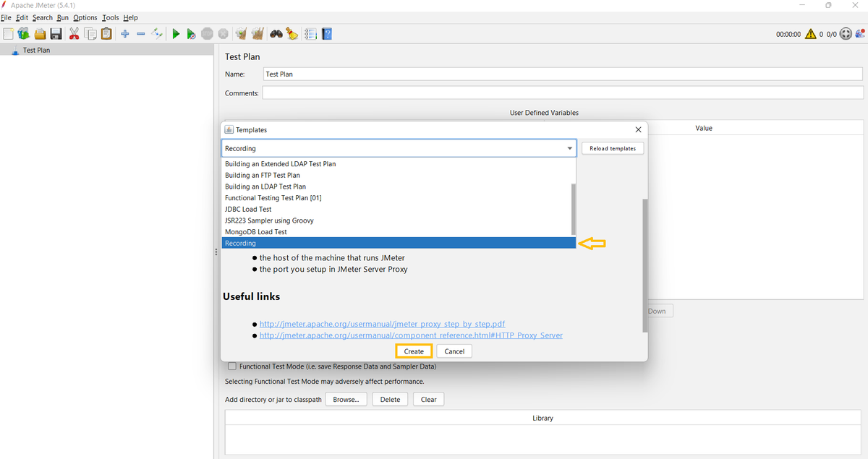Click the Toggle enable/disable arrows icon

point(157,34)
